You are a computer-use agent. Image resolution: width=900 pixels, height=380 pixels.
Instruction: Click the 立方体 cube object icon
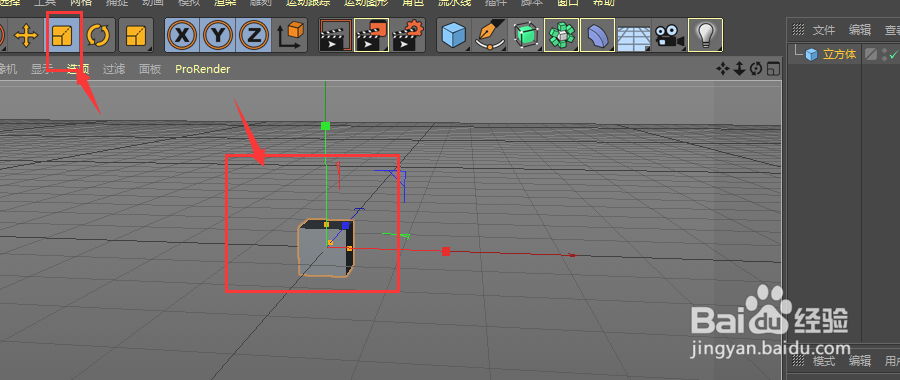tap(811, 55)
